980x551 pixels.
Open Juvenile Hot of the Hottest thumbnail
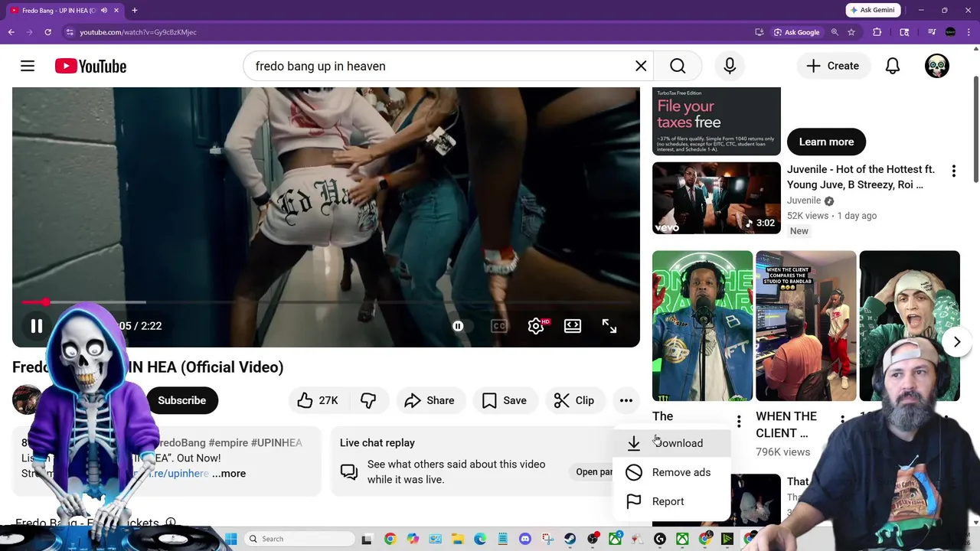click(x=717, y=197)
